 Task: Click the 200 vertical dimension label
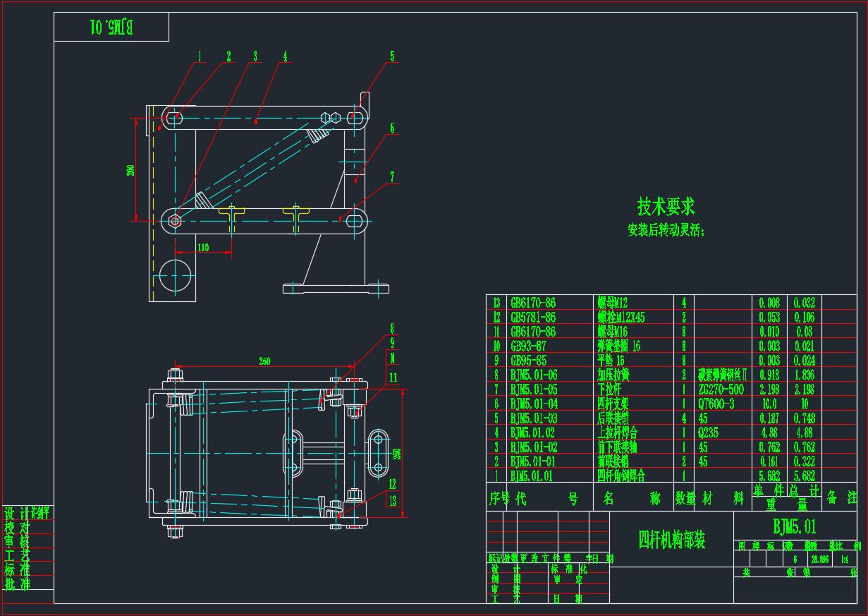coord(131,170)
